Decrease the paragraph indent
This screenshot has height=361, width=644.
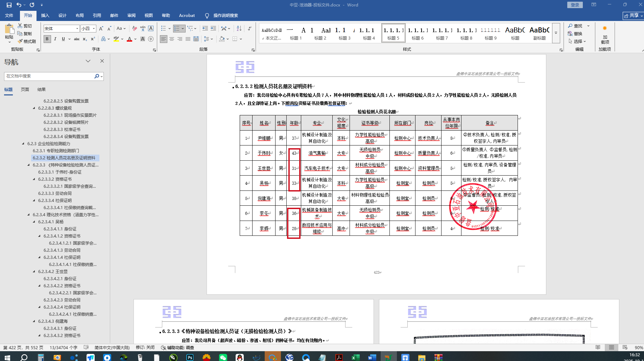[x=205, y=29]
